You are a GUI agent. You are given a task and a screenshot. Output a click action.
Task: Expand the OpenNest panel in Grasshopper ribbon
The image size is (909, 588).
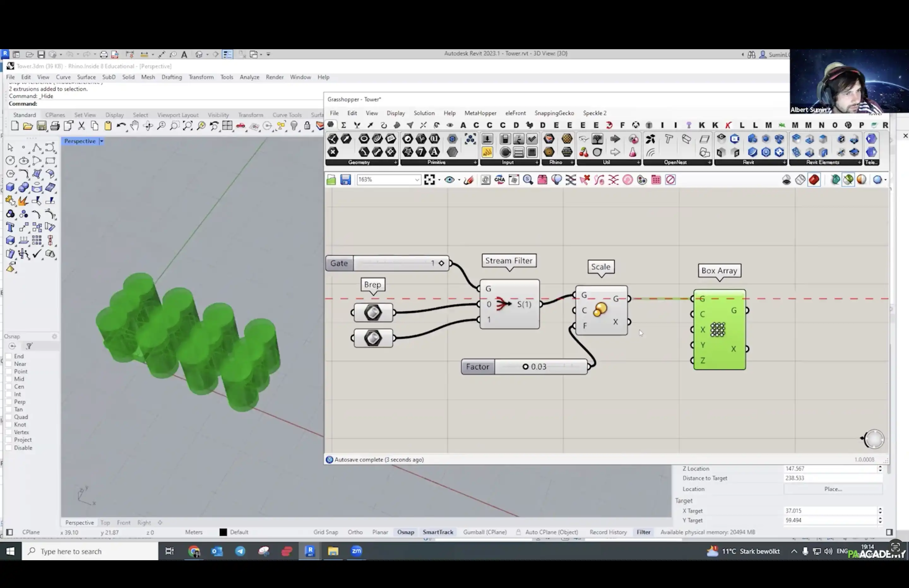709,162
